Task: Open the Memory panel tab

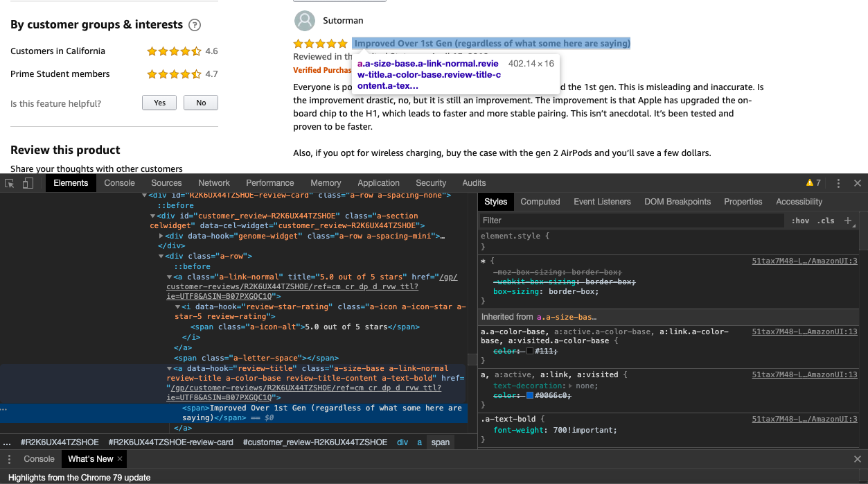Action: click(x=326, y=183)
